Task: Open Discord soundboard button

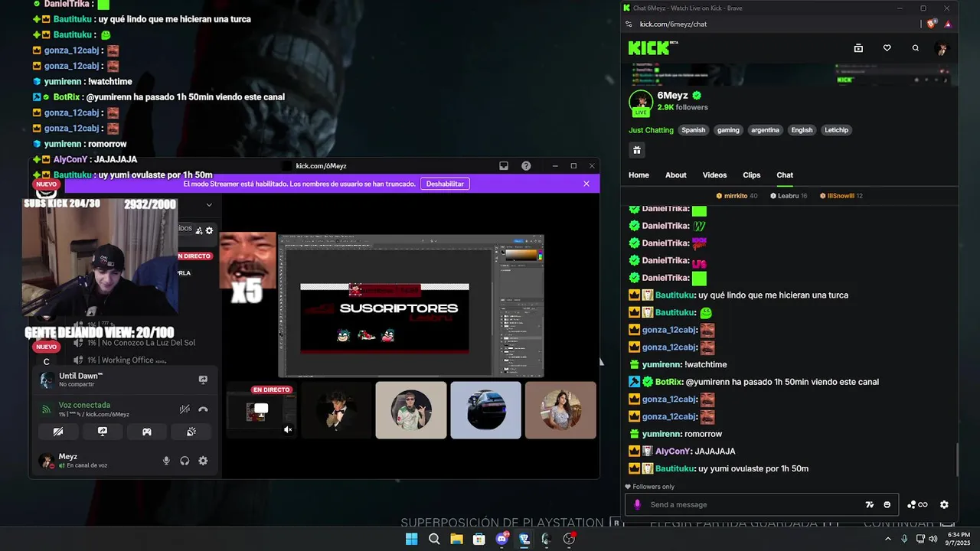Action: point(191,432)
